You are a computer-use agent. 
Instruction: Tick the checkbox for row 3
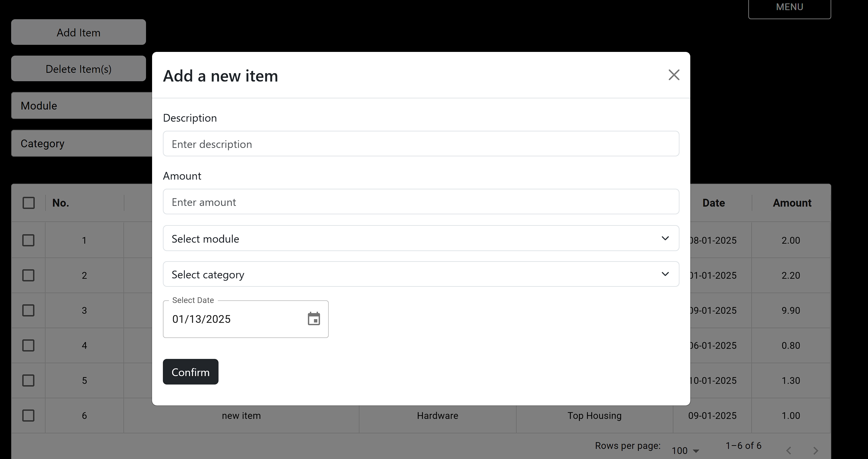click(28, 310)
